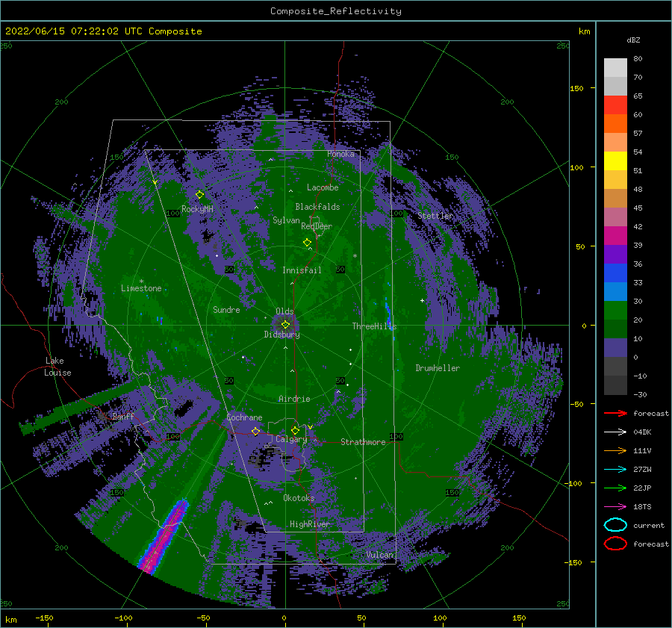Click the orange 111V arrow in legend
Image resolution: width=672 pixels, height=628 pixels.
(615, 450)
